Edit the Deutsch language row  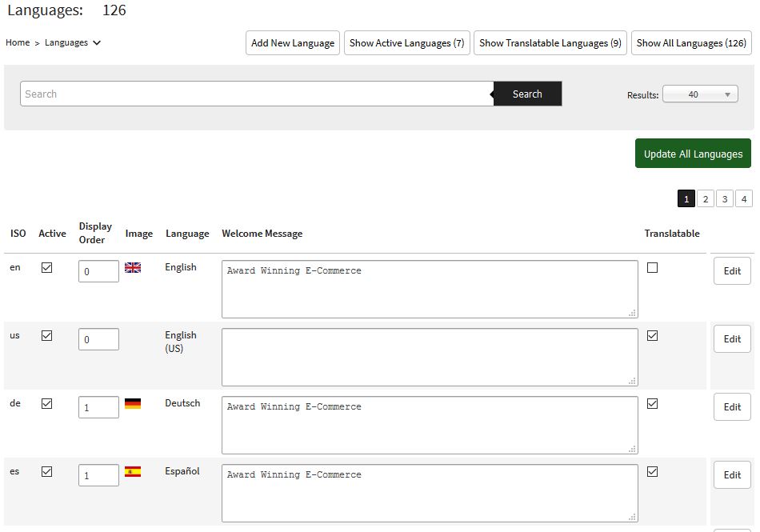[x=732, y=407]
